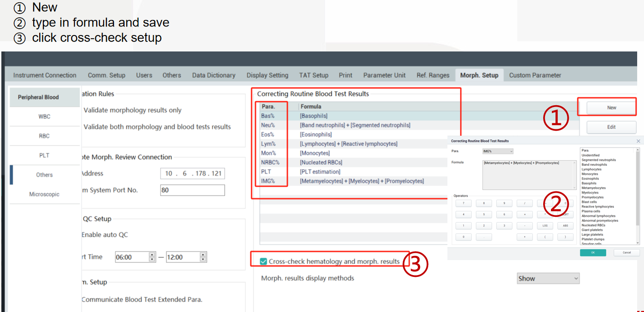Click the OK button in the dialog

tap(593, 252)
